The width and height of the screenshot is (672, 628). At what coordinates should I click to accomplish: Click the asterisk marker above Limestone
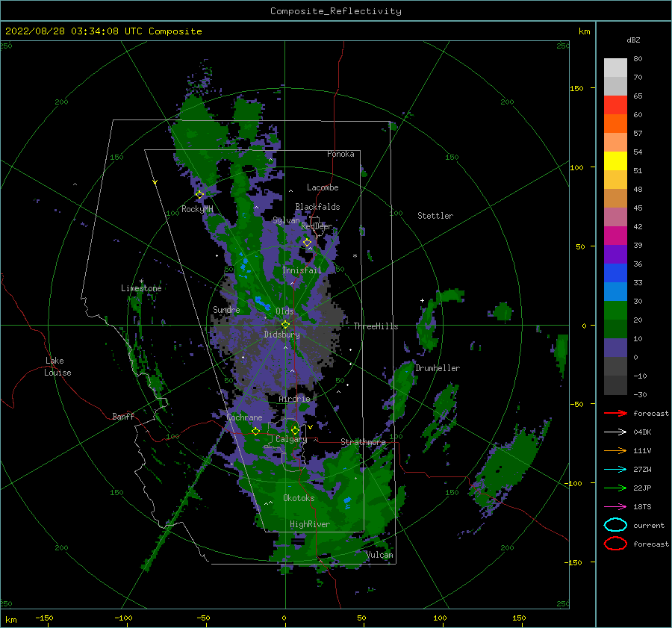(141, 282)
